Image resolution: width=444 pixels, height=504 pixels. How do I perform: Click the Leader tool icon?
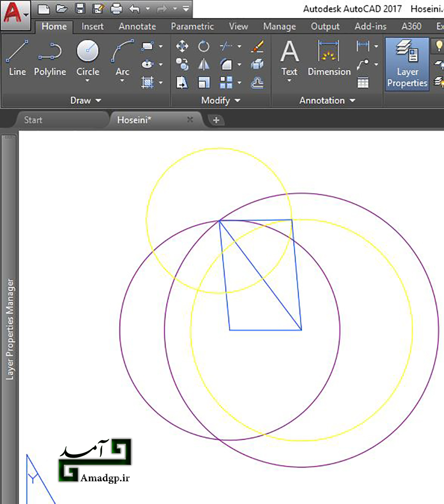tap(363, 64)
